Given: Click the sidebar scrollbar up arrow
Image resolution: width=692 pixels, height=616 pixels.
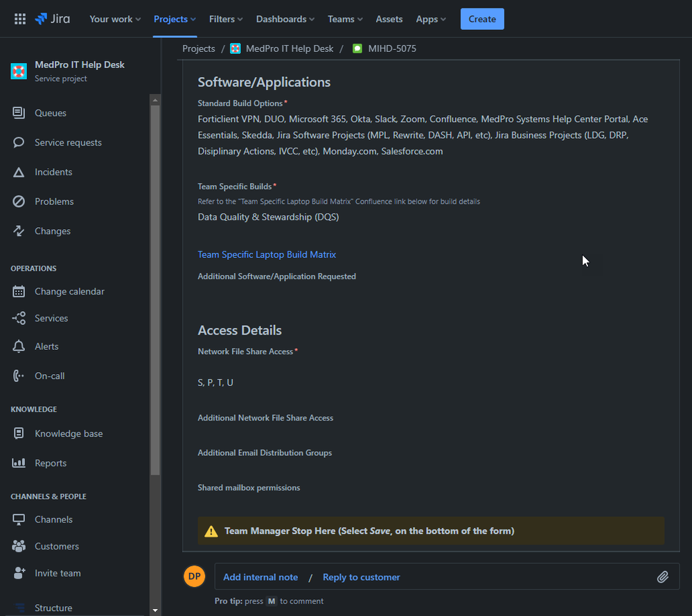Looking at the screenshot, I should pos(155,100).
